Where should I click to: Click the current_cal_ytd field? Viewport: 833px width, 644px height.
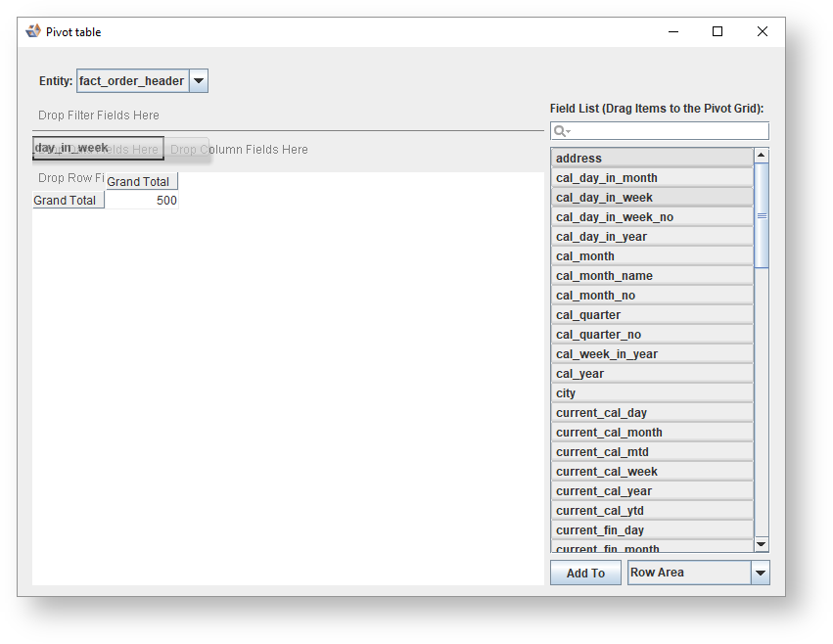(652, 511)
